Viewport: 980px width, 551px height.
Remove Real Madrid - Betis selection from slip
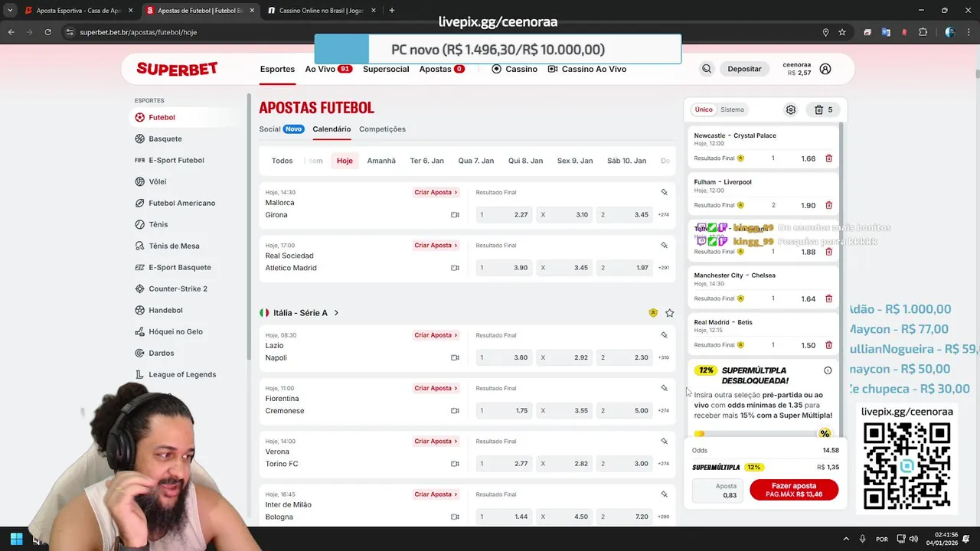pyautogui.click(x=828, y=345)
